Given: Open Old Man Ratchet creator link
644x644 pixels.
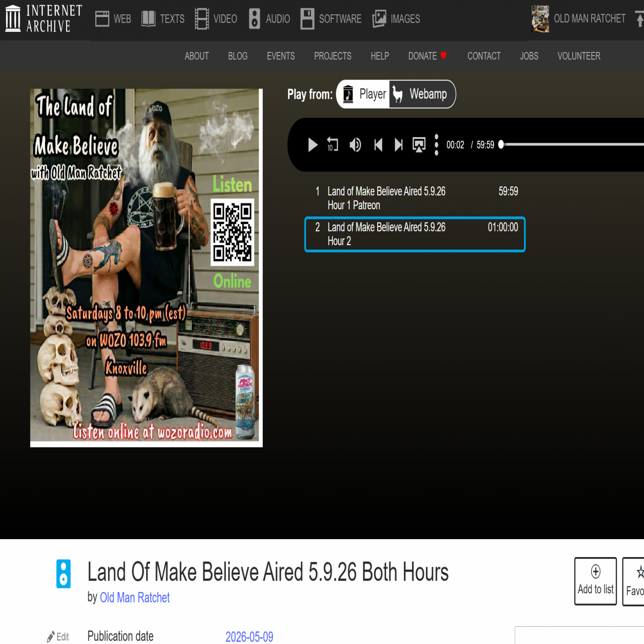Looking at the screenshot, I should 135,598.
